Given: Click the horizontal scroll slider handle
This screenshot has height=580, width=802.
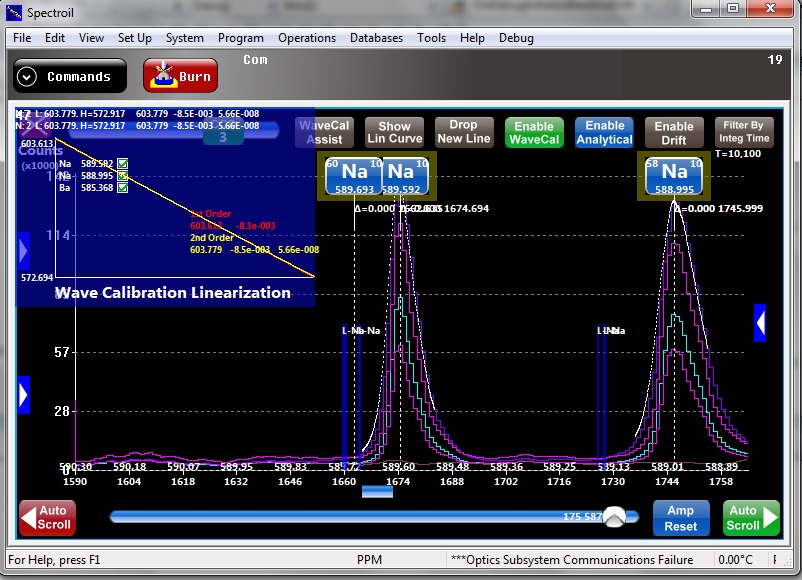Looking at the screenshot, I should (615, 517).
